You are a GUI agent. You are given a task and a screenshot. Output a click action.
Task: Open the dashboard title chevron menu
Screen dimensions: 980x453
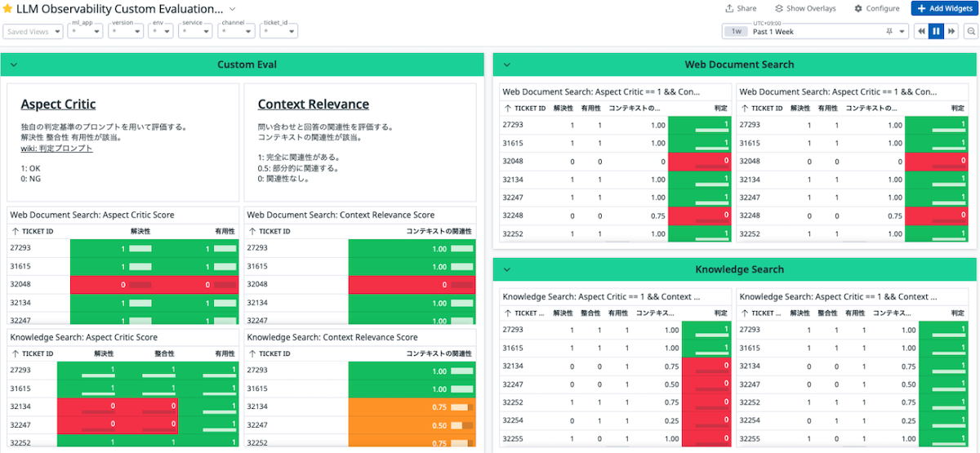tap(233, 9)
